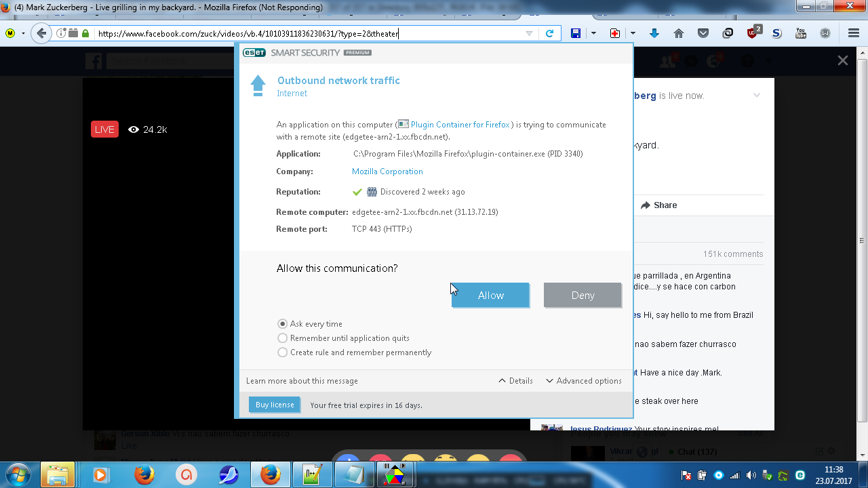
Task: Reload the page with the refresh icon
Action: point(550,33)
